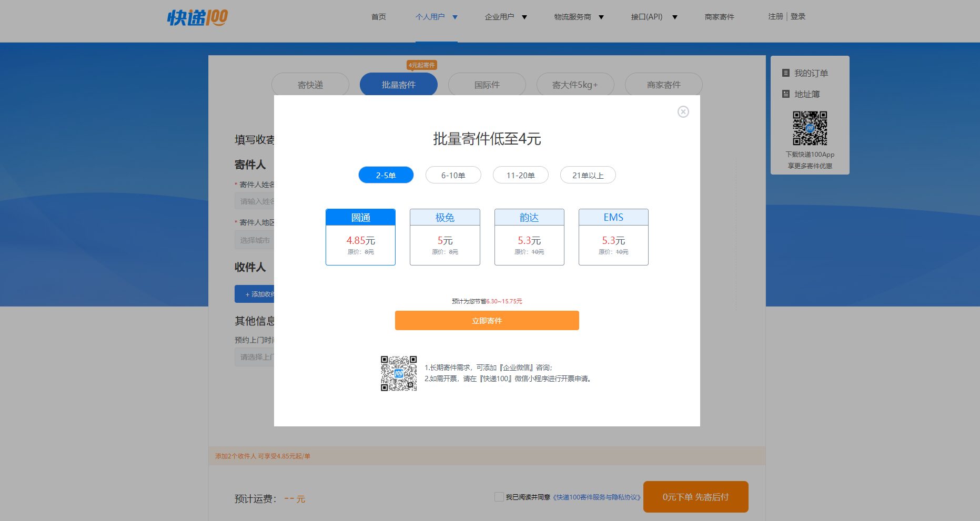This screenshot has height=521, width=980.
Task: Click the 快递100 logo
Action: [196, 16]
